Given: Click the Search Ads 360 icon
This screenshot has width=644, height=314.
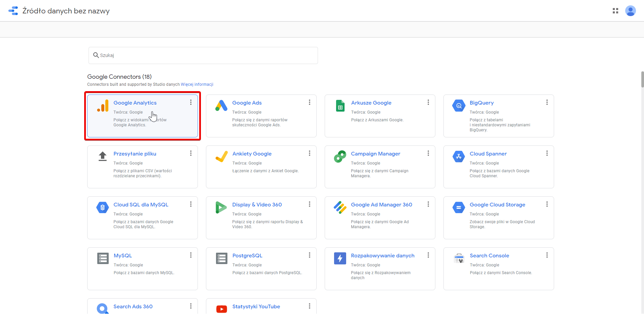Looking at the screenshot, I should (x=103, y=309).
